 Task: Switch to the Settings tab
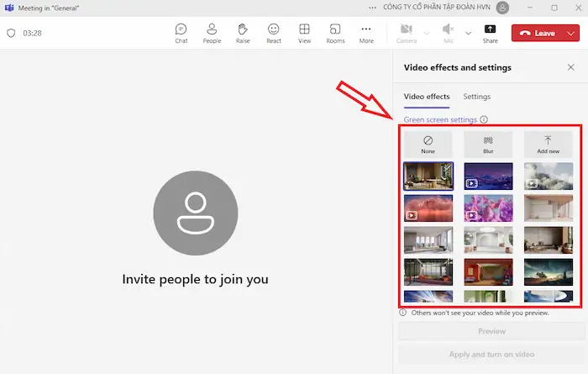(x=477, y=97)
